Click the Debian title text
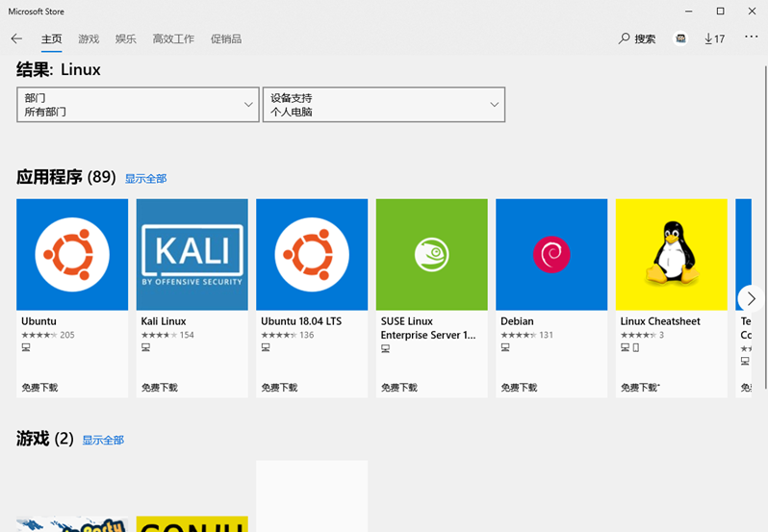Viewport: 768px width, 532px height. pyautogui.click(x=517, y=321)
